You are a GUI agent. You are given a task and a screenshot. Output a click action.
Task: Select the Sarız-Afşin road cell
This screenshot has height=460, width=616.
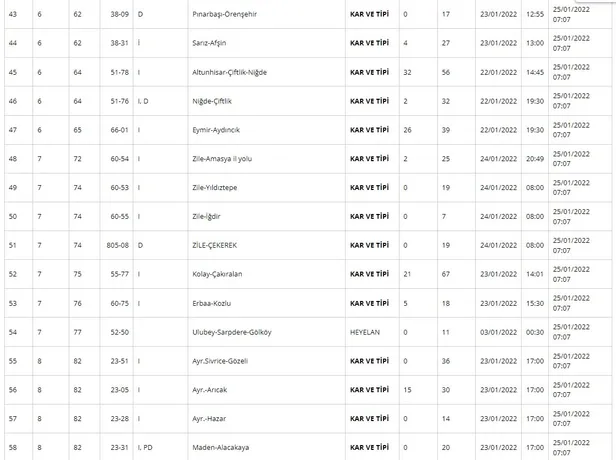coord(212,43)
